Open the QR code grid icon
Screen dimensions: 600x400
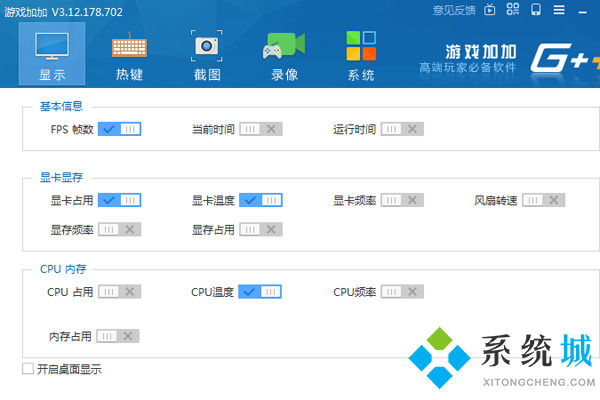513,9
